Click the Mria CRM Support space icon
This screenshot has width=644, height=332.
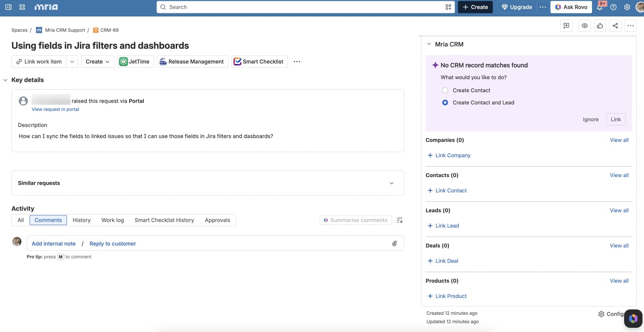point(39,30)
